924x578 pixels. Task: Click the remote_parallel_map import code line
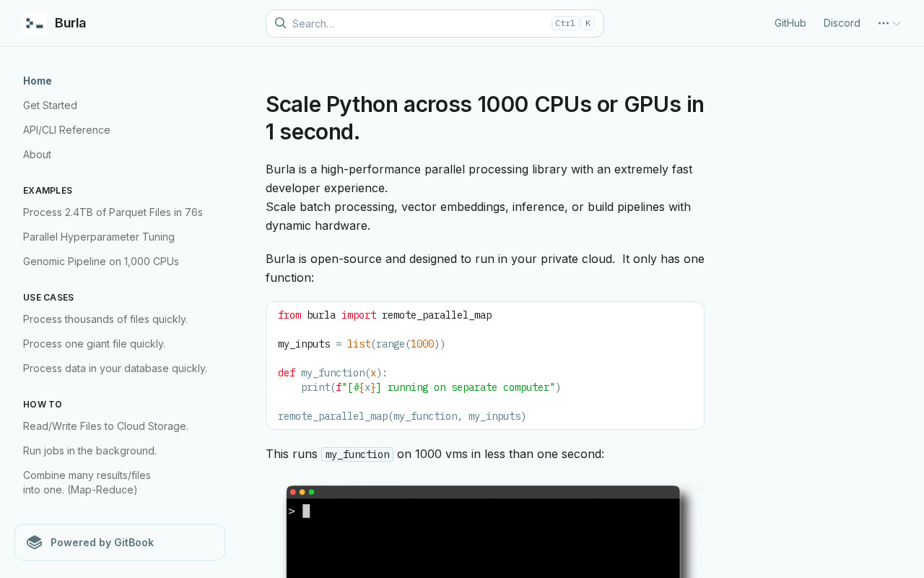pos(385,315)
